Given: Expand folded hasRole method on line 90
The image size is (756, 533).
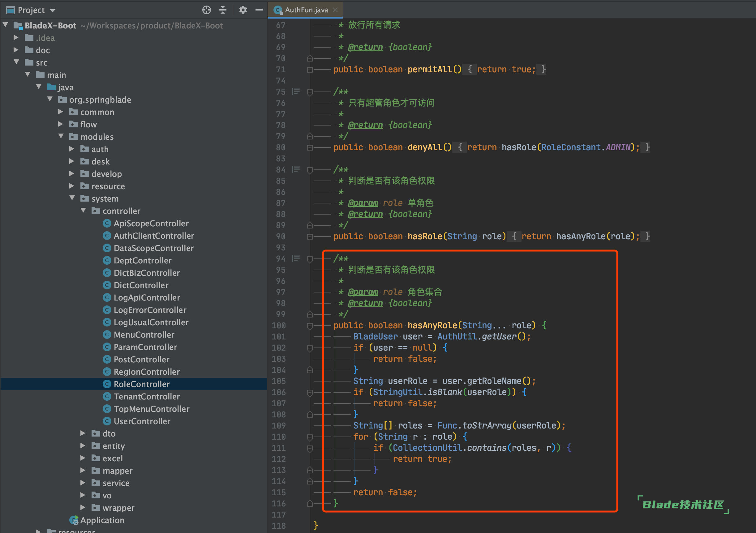Looking at the screenshot, I should (310, 237).
